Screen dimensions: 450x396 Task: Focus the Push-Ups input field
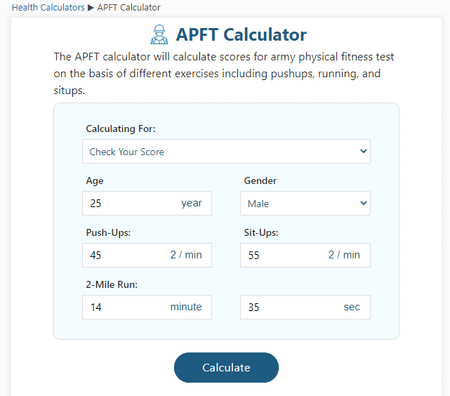click(x=147, y=255)
